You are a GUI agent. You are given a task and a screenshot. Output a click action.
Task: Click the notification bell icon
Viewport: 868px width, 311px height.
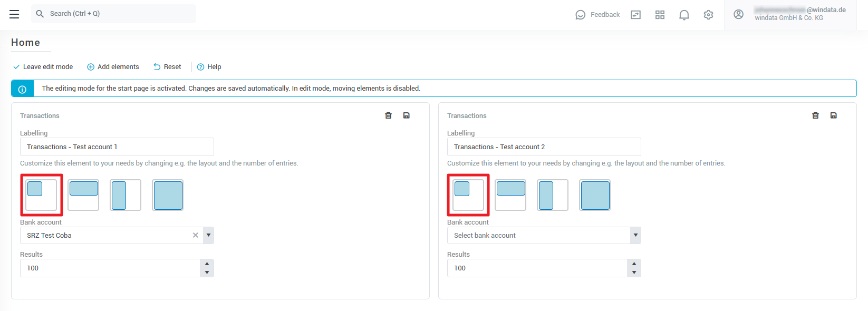coord(684,15)
